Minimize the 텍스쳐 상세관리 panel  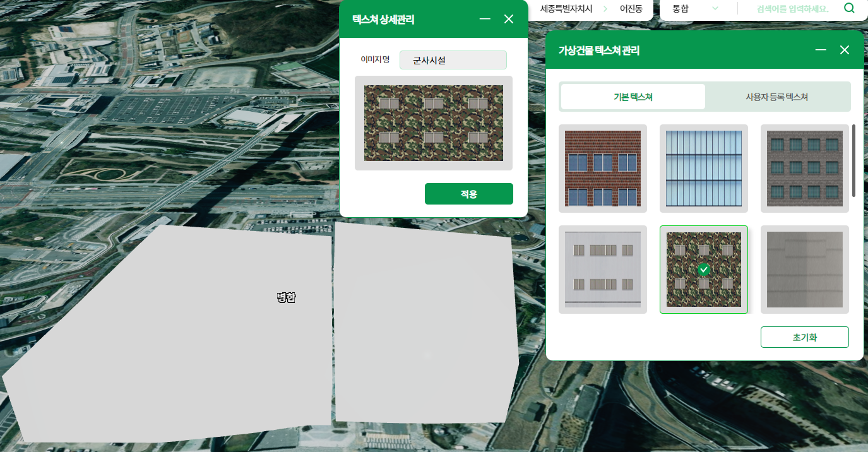485,19
